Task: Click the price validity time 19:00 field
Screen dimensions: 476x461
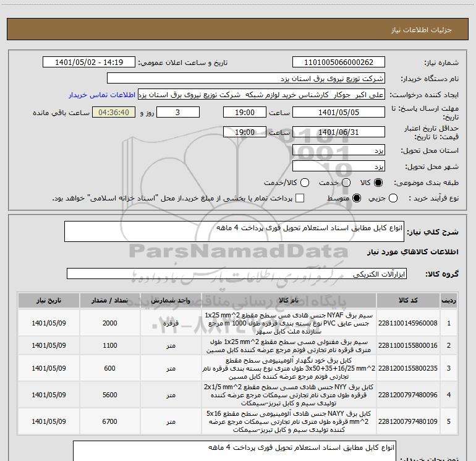Action: (x=245, y=132)
